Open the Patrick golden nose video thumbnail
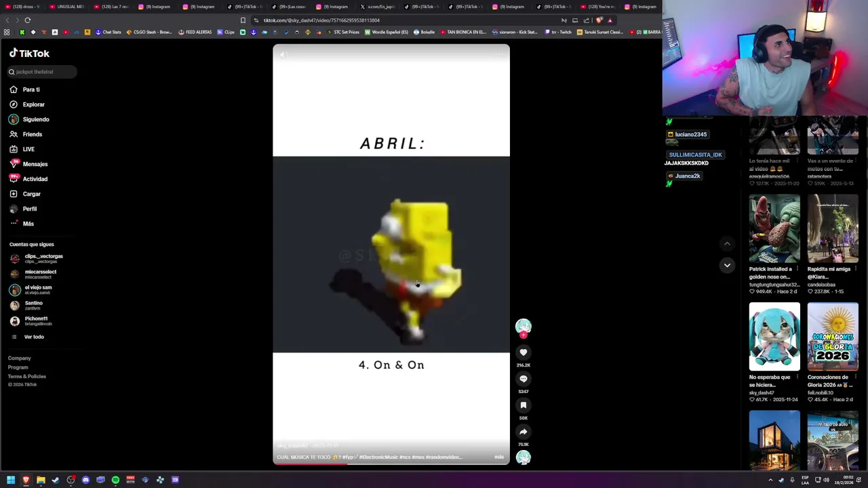The width and height of the screenshot is (868, 488). 774,229
